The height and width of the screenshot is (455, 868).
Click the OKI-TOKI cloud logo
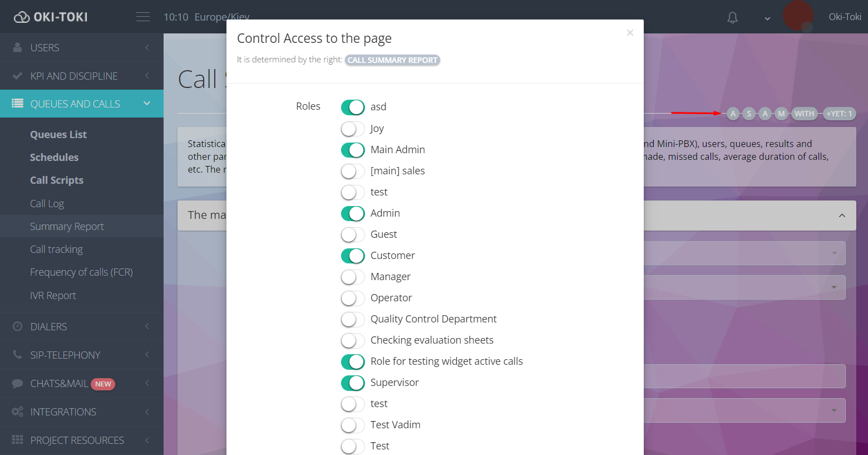(22, 17)
